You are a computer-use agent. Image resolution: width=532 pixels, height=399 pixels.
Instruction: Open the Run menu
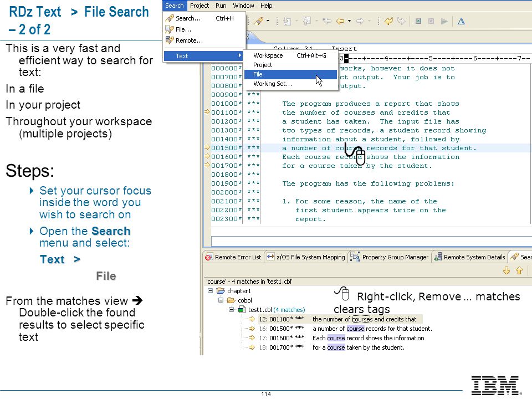[221, 6]
